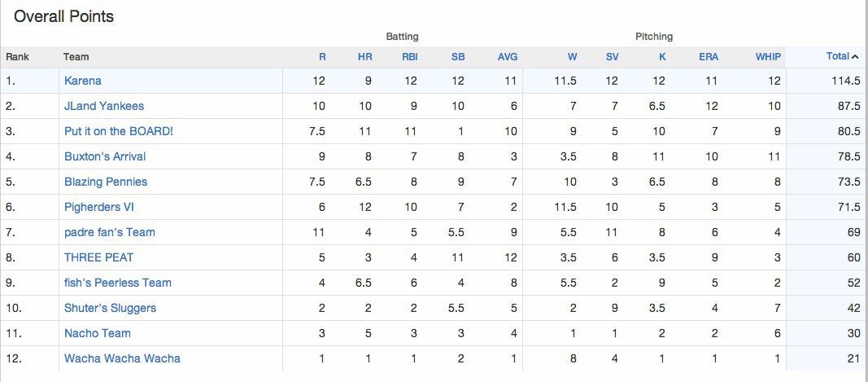Screen dimensions: 868x382
Task: Sort by the HR column header
Action: tap(364, 57)
